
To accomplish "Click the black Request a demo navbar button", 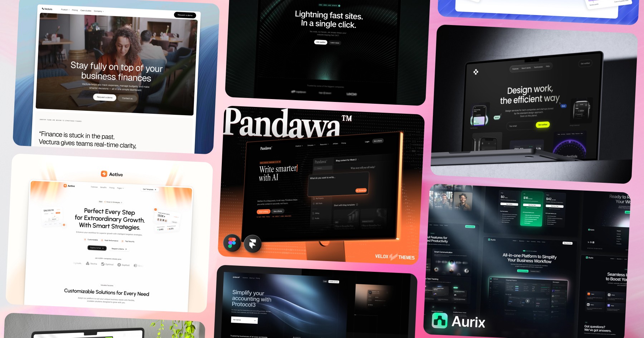I will [x=185, y=15].
